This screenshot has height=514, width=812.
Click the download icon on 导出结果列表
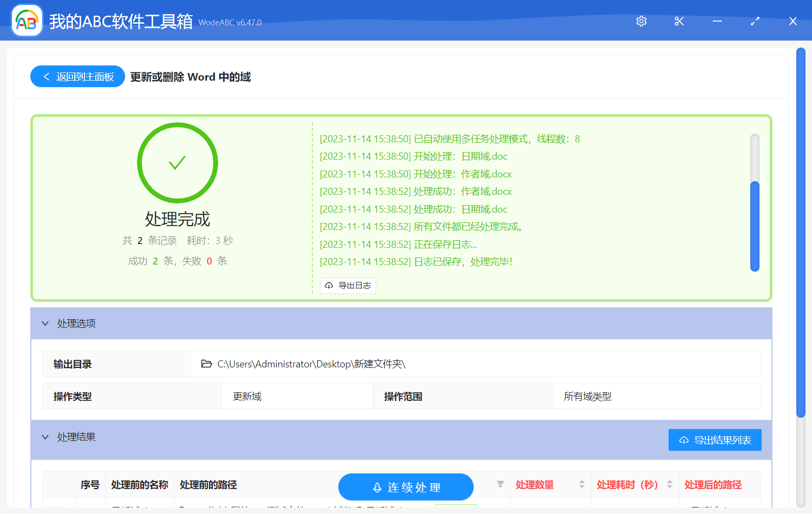coord(683,440)
